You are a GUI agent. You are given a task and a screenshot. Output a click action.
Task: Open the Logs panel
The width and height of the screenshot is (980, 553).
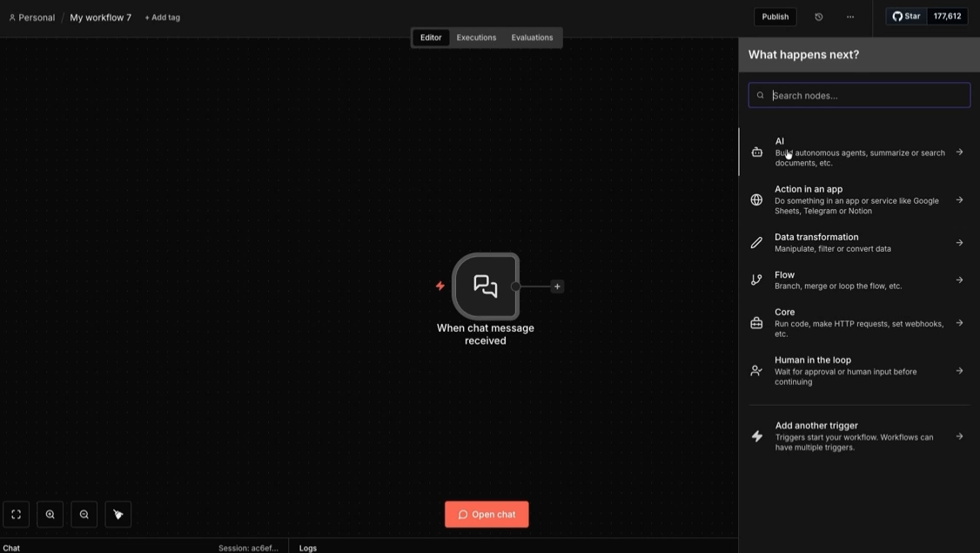click(x=308, y=548)
